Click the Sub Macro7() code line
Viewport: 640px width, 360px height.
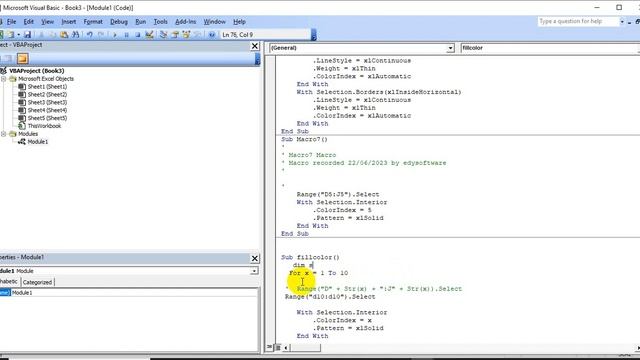[304, 139]
